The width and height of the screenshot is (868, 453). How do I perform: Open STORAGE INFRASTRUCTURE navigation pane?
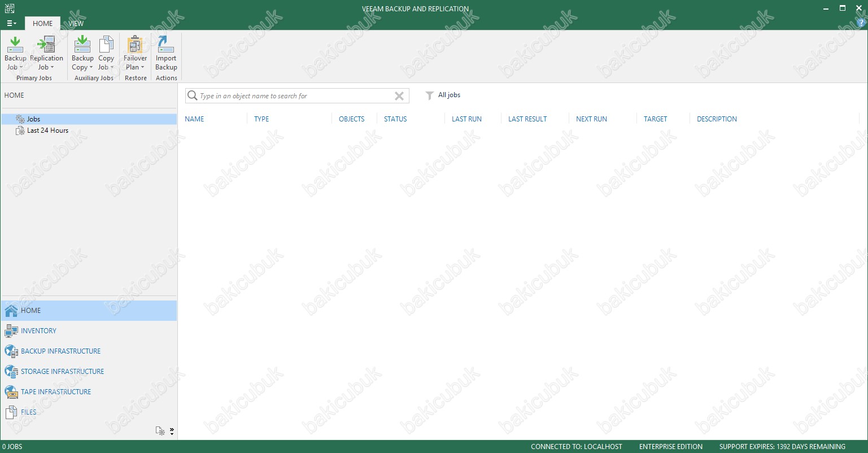click(89, 372)
